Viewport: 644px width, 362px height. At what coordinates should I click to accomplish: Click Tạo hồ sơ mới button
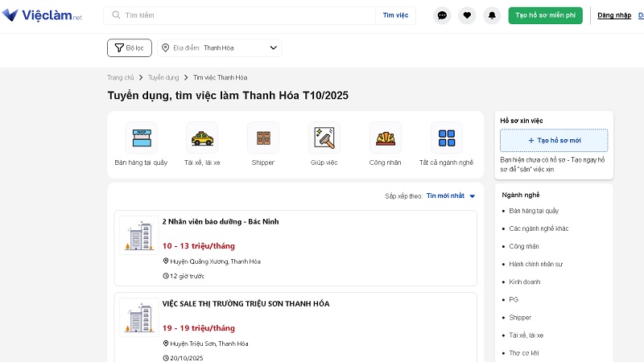554,140
